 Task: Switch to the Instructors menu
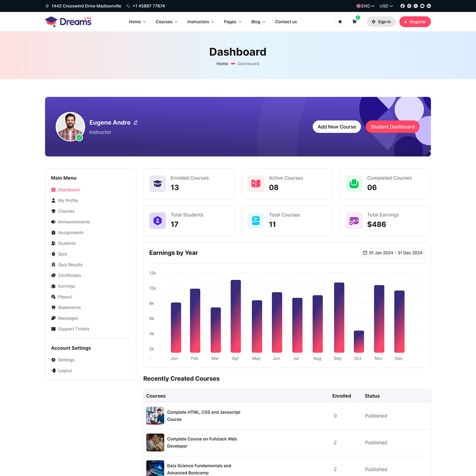200,22
